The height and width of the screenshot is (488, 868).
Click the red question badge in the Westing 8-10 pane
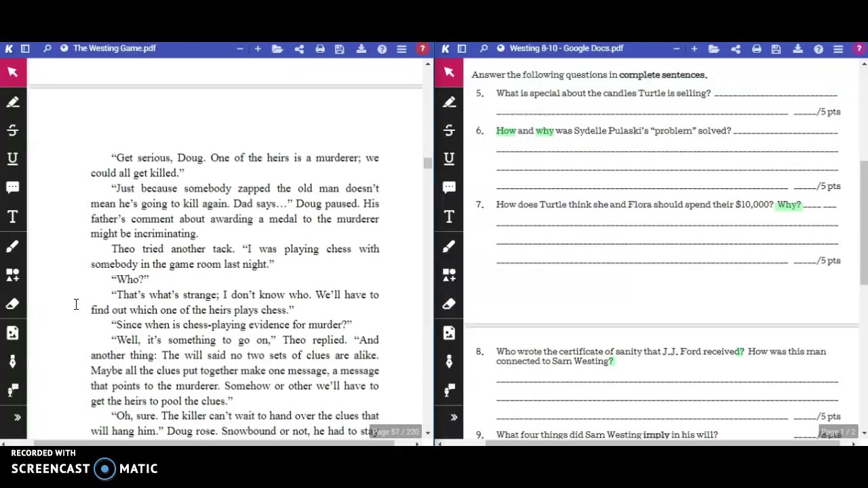(x=859, y=49)
